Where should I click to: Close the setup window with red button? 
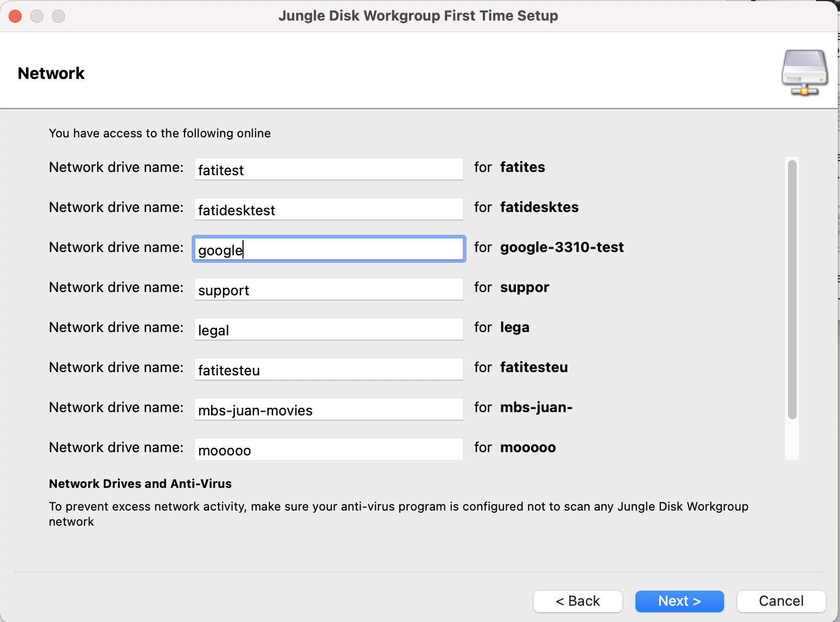pyautogui.click(x=15, y=16)
